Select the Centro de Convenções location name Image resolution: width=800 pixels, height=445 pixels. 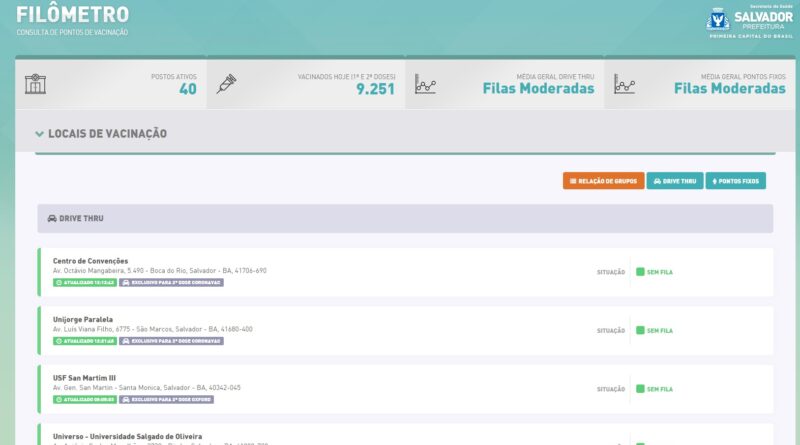pyautogui.click(x=90, y=261)
